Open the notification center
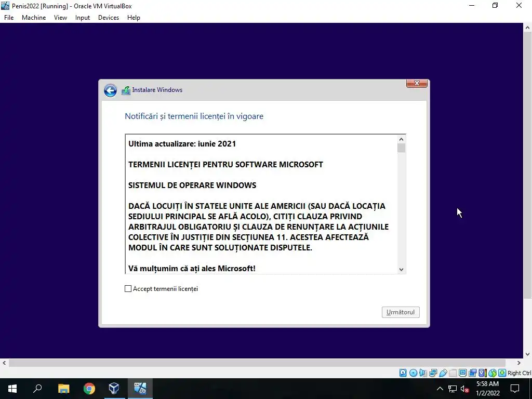 tap(515, 389)
